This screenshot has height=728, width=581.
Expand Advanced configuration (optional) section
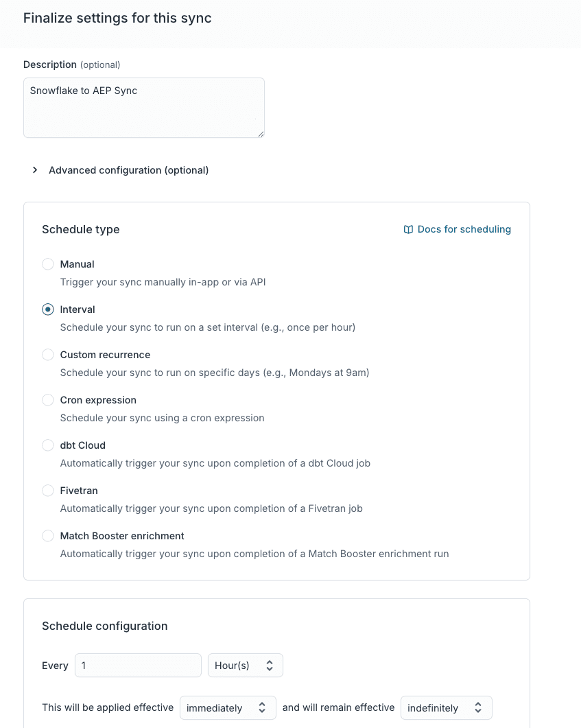[x=128, y=170]
